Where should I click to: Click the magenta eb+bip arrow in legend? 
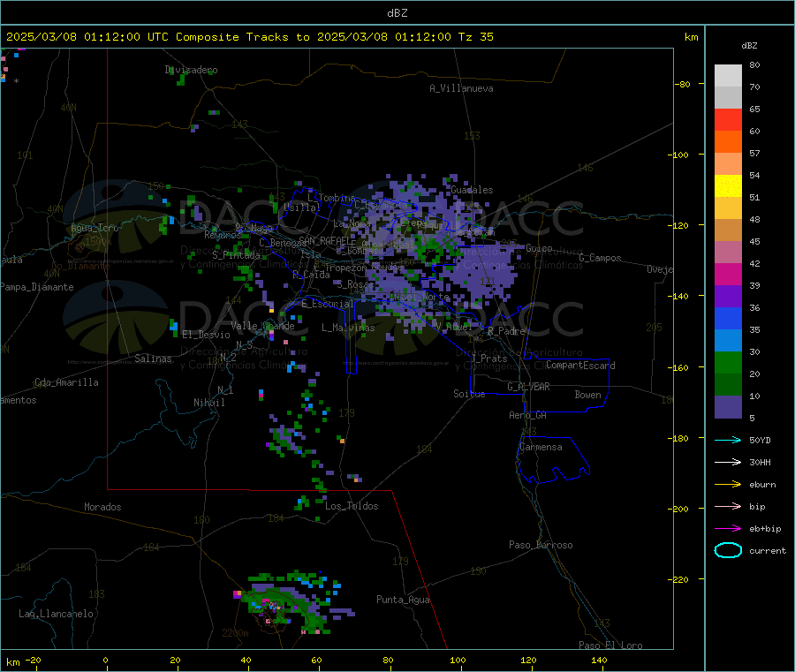[x=728, y=529]
